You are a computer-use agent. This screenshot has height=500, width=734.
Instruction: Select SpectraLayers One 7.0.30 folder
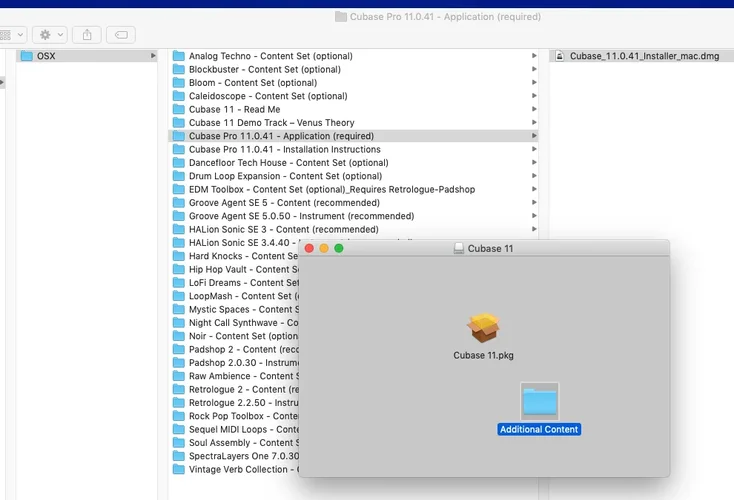coord(234,456)
